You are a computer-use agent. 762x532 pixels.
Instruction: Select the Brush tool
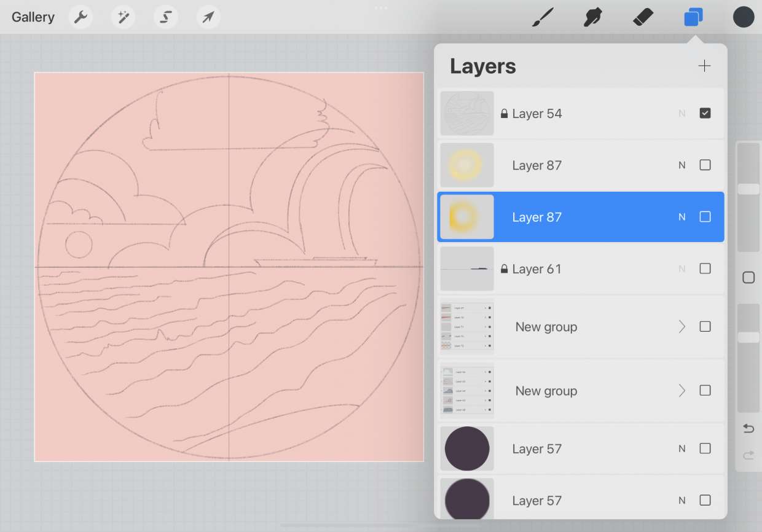click(543, 17)
